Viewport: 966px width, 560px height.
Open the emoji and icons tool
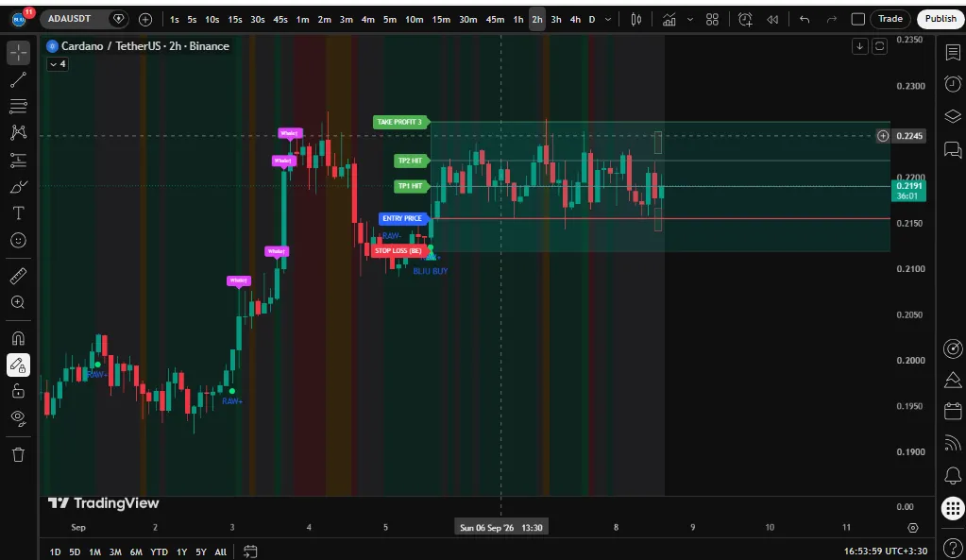coord(19,240)
